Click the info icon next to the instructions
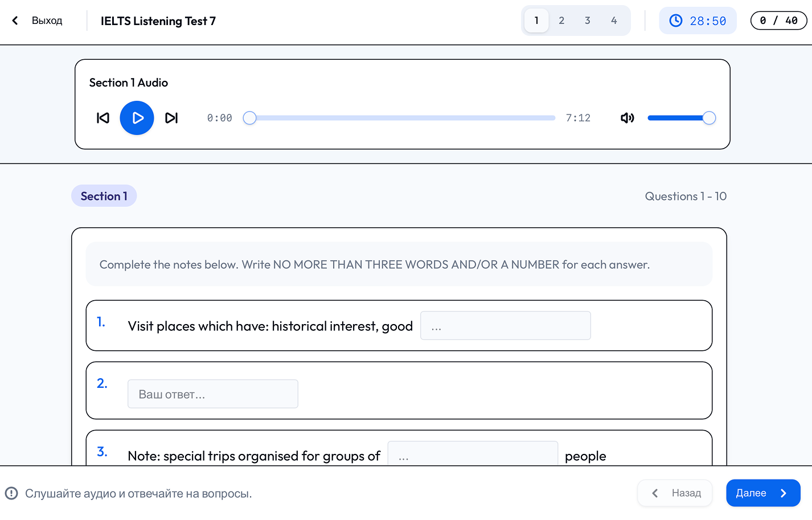Viewport: 812px width, 520px height. click(x=13, y=493)
